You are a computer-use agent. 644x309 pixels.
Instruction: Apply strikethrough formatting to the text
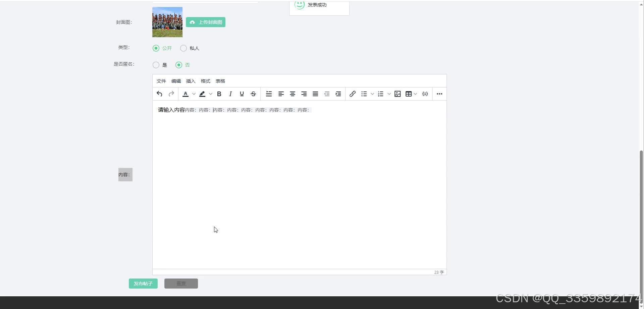click(x=253, y=94)
